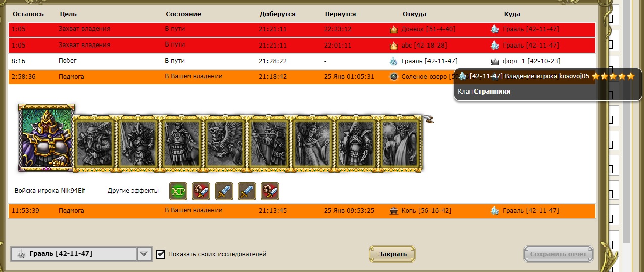The height and width of the screenshot is (272, 644).
Task: Open the Грааль [42-11-47] dropdown arrow
Action: tap(145, 254)
